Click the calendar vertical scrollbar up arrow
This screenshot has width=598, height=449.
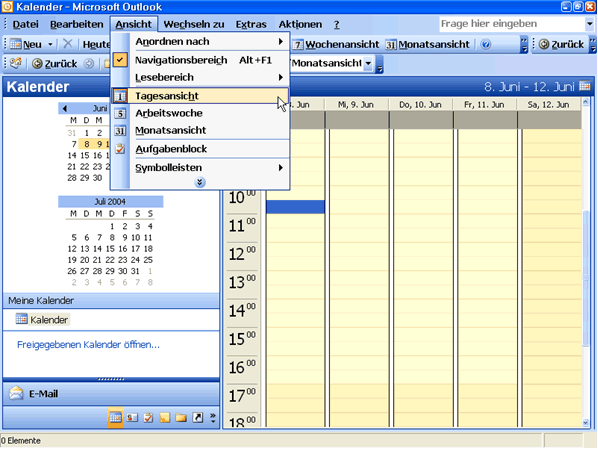coord(586,102)
